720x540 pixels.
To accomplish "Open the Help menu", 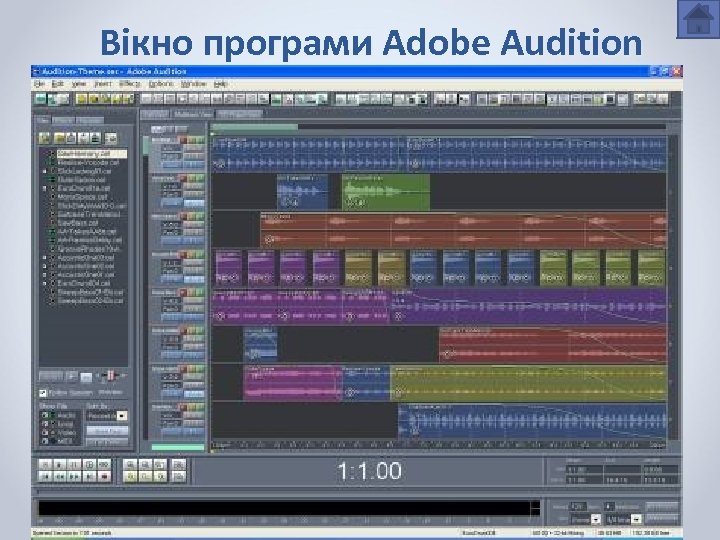I will tap(221, 84).
